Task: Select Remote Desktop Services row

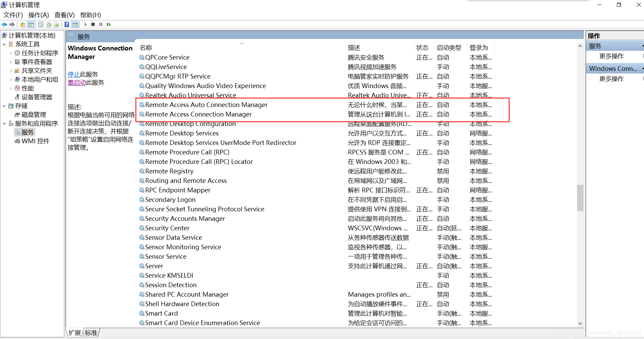Action: 316,133
